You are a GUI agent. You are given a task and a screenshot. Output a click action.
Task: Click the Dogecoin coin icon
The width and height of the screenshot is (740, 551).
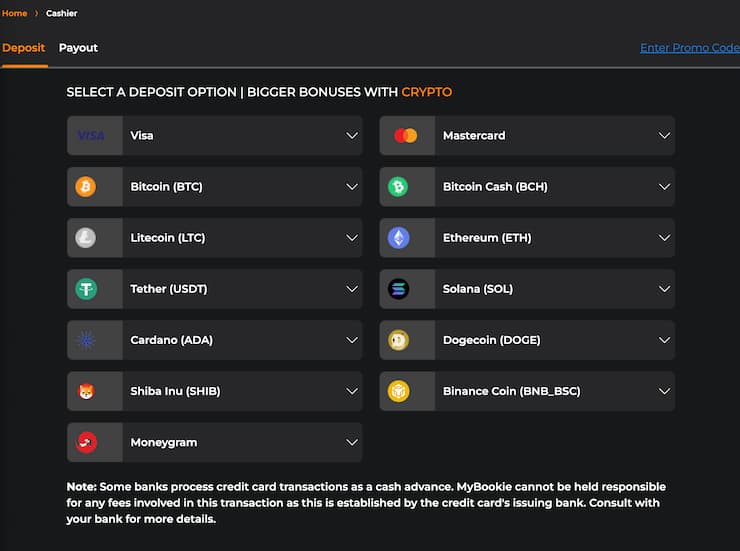click(398, 340)
